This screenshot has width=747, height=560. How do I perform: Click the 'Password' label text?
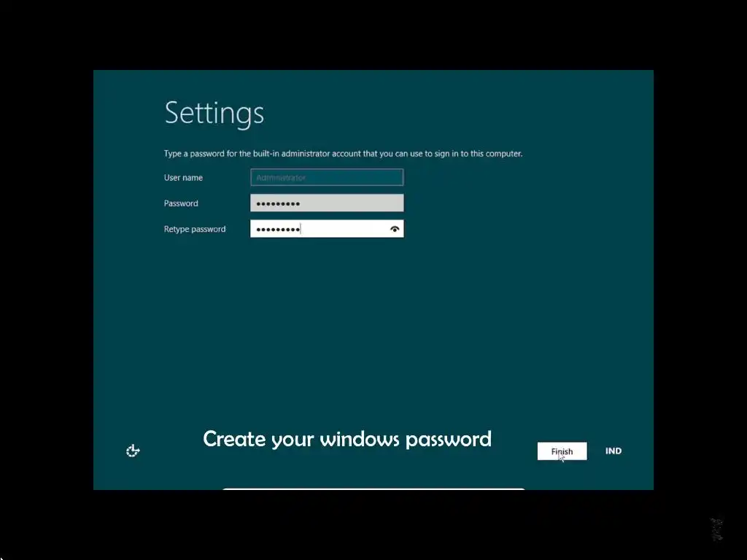181,203
